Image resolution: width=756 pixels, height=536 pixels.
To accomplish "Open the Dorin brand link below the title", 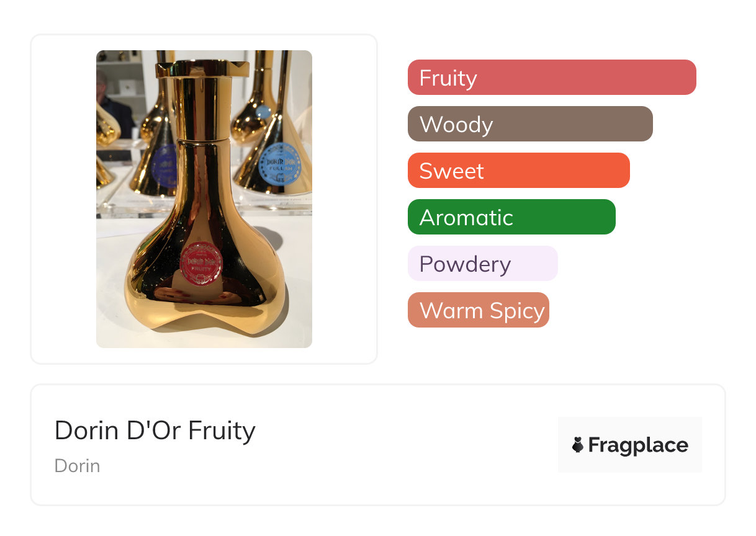I will pos(77,465).
